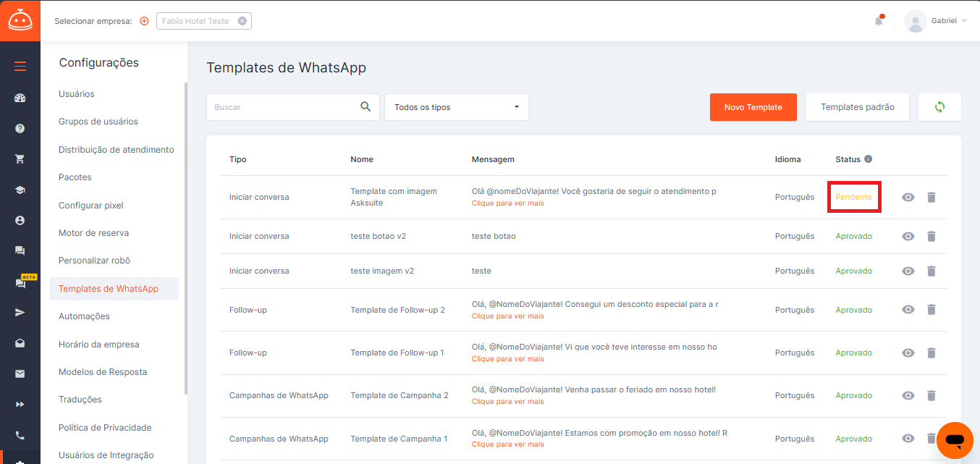Remove the Fabio Hotel Teste company chip
This screenshot has height=464, width=980.
[242, 21]
